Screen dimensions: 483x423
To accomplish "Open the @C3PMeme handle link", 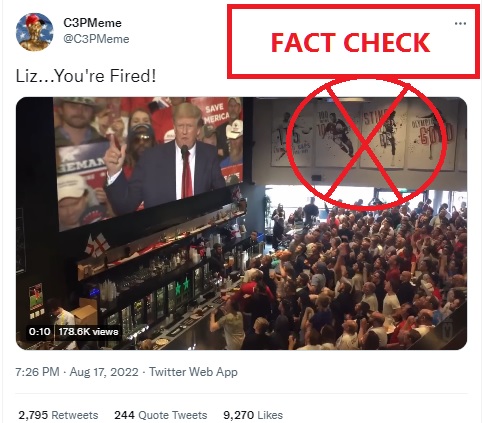I will [x=96, y=39].
